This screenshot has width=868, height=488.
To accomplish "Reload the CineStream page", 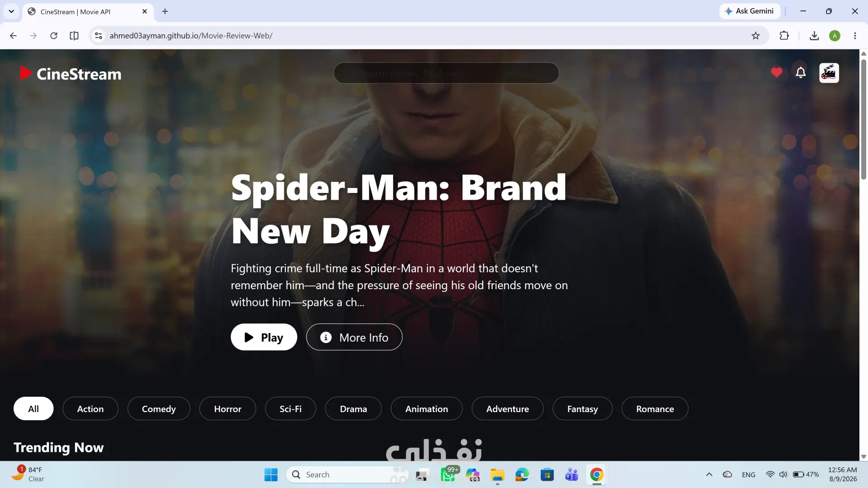I will click(x=54, y=36).
